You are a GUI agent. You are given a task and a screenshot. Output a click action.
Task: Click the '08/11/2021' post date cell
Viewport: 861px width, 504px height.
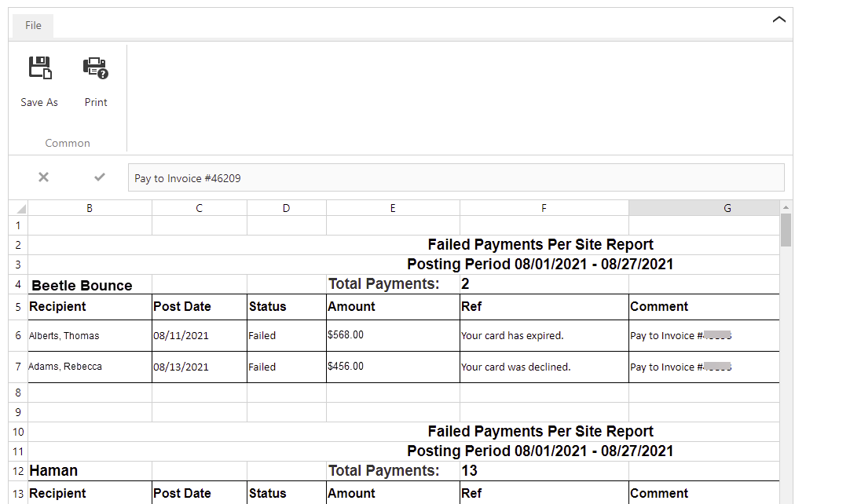(200, 335)
